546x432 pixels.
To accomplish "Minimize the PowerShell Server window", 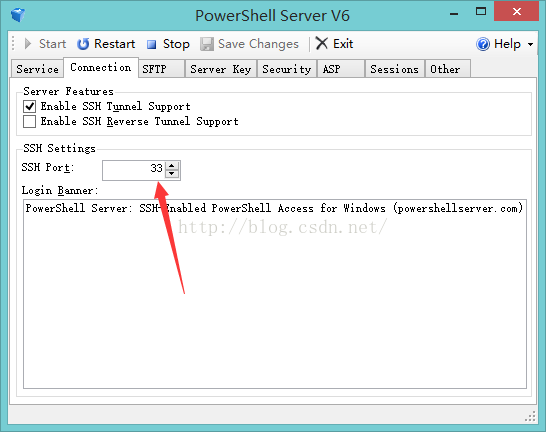I will 454,14.
